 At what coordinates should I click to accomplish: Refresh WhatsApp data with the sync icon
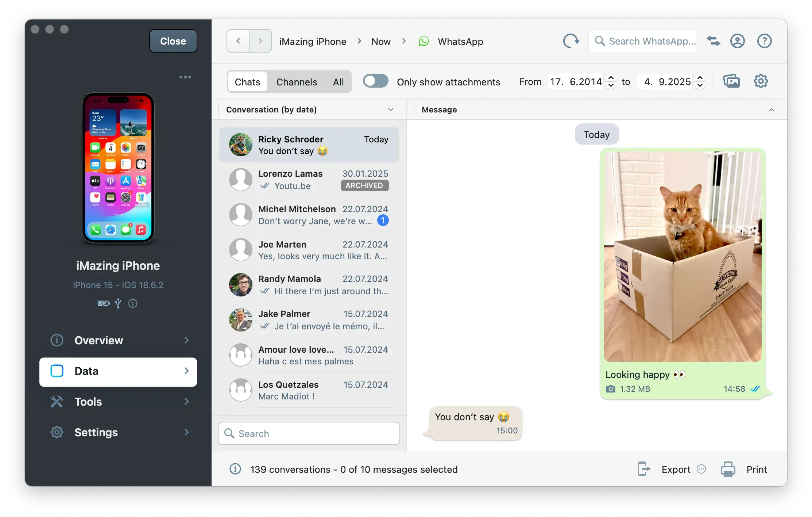571,41
